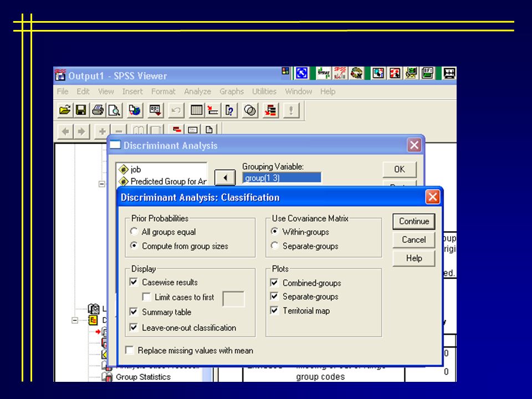Screen dimensions: 532x399
Task: Click the Demote right arrow icon
Action: (x=81, y=131)
